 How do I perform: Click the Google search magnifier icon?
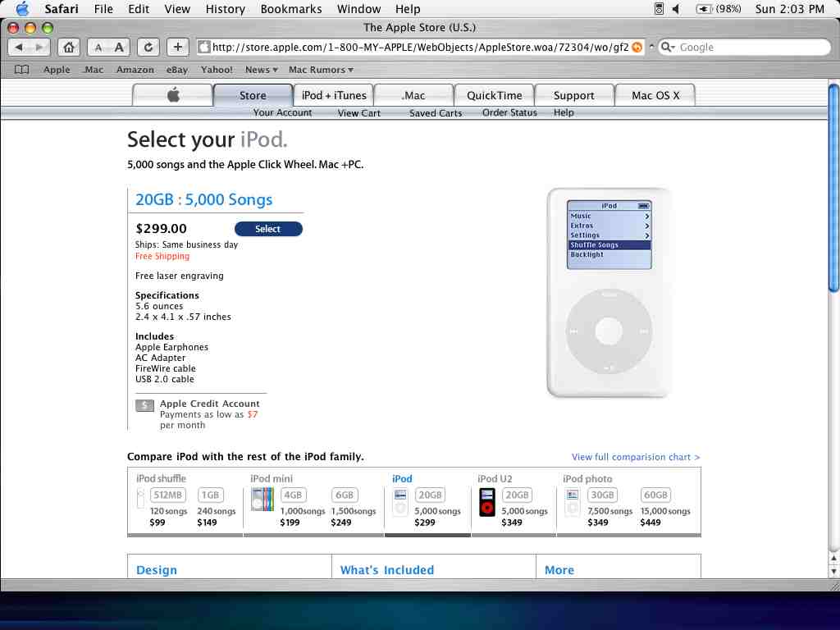click(665, 47)
